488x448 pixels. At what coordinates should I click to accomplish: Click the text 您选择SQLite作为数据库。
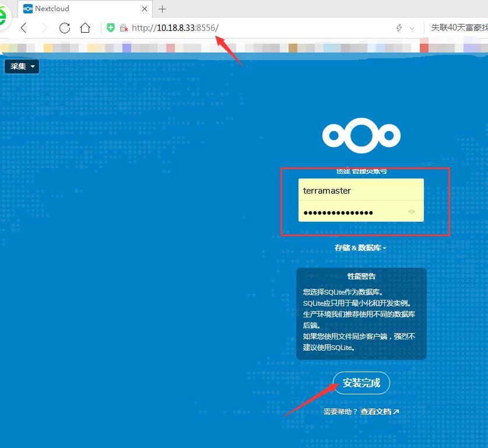click(343, 292)
